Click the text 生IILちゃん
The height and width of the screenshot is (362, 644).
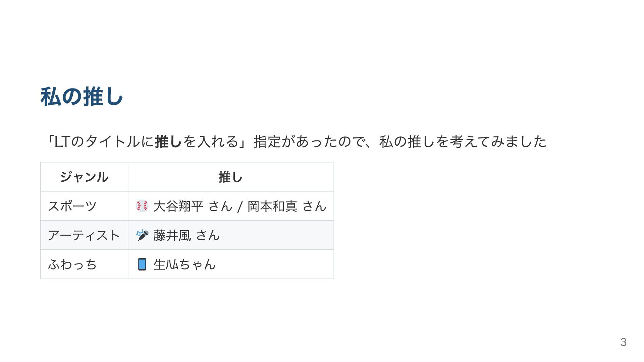click(x=184, y=264)
